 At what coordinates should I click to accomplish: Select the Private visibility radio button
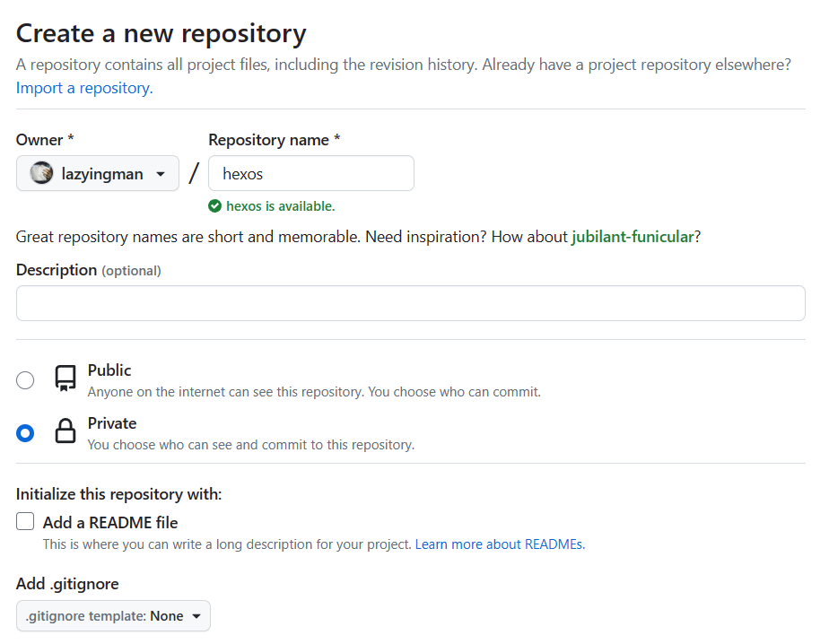click(25, 433)
